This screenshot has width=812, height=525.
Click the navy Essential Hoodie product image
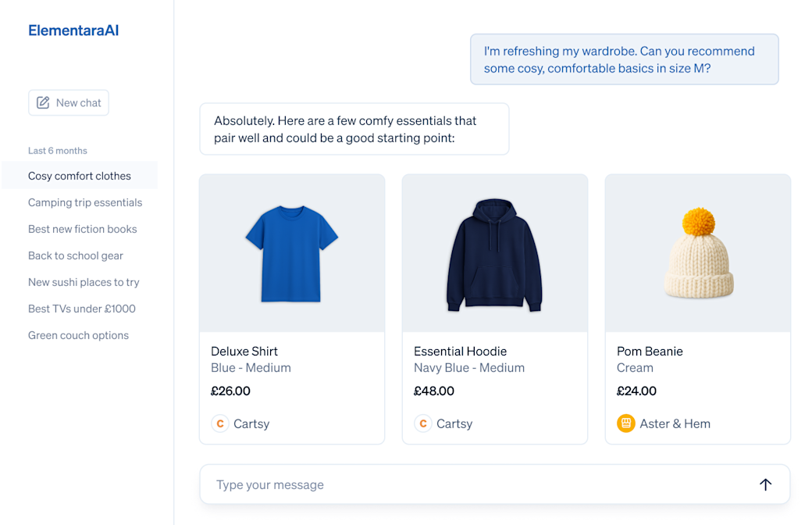pyautogui.click(x=495, y=254)
